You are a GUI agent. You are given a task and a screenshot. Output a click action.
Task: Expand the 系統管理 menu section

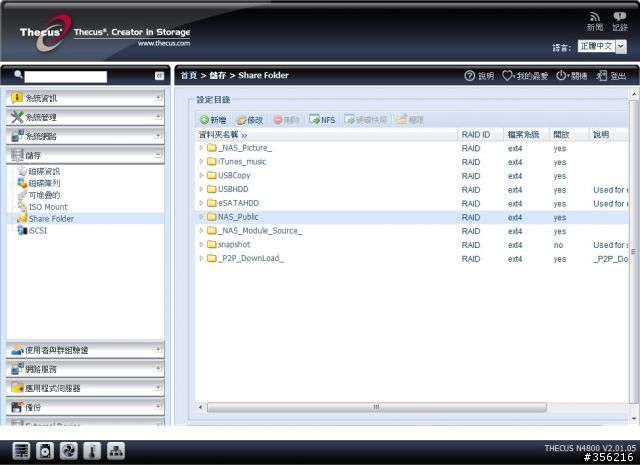85,117
